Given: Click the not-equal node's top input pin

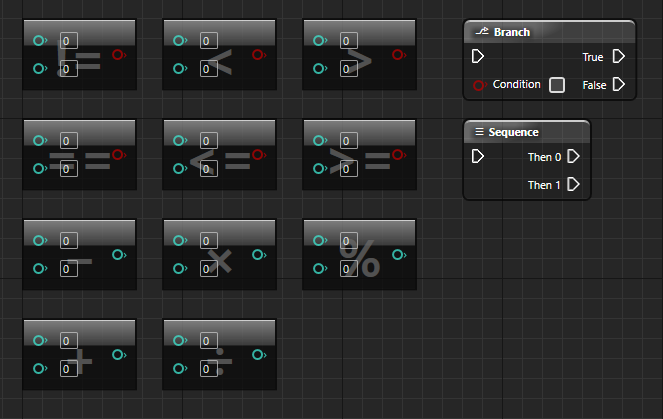Looking at the screenshot, I should 40,41.
